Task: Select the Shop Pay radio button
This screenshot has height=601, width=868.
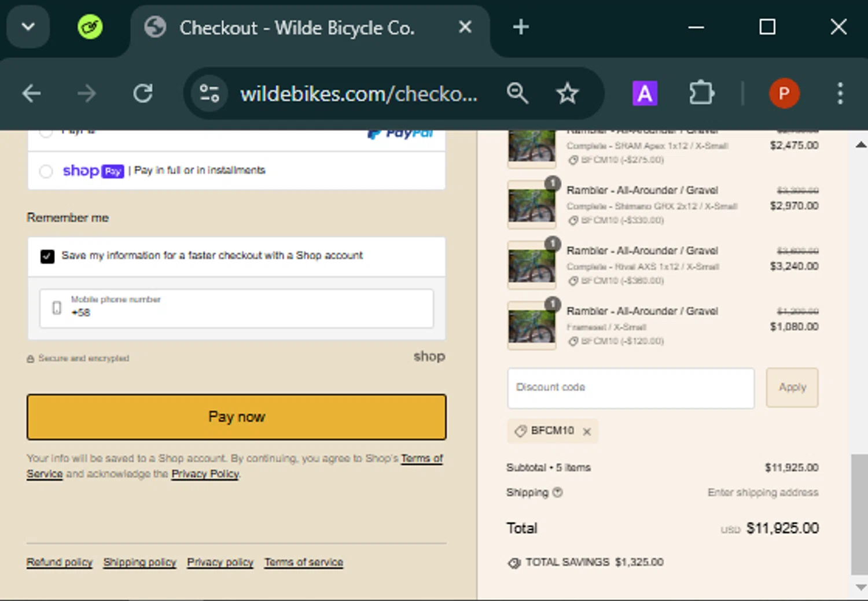Action: 46,171
